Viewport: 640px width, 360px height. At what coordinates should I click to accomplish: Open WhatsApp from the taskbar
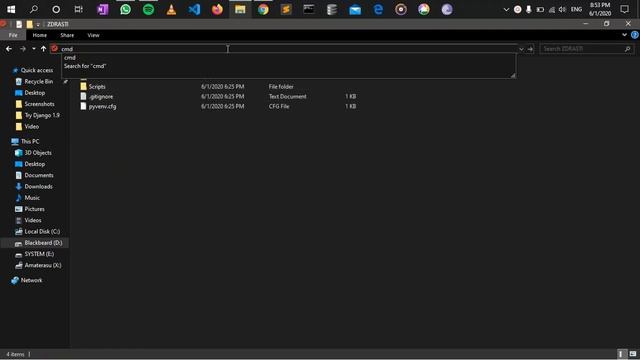tap(125, 9)
